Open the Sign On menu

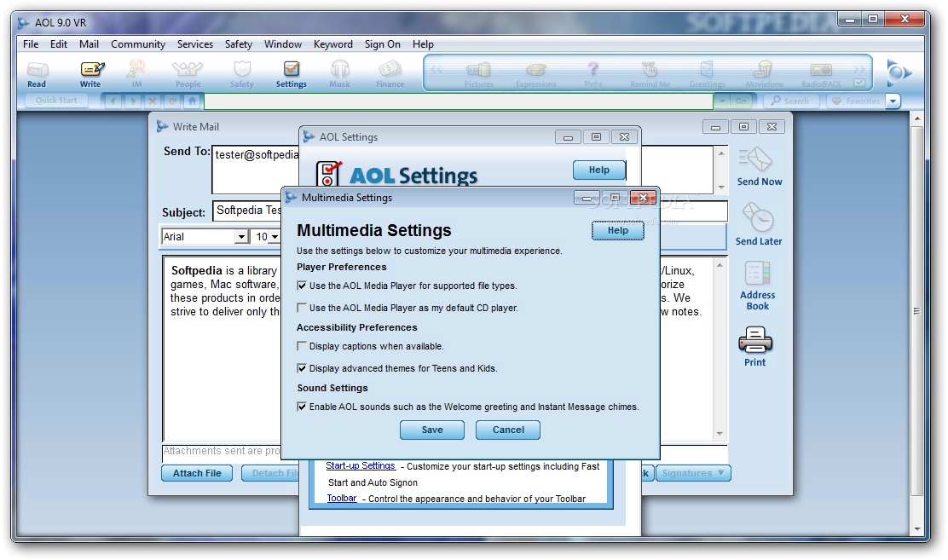point(382,44)
